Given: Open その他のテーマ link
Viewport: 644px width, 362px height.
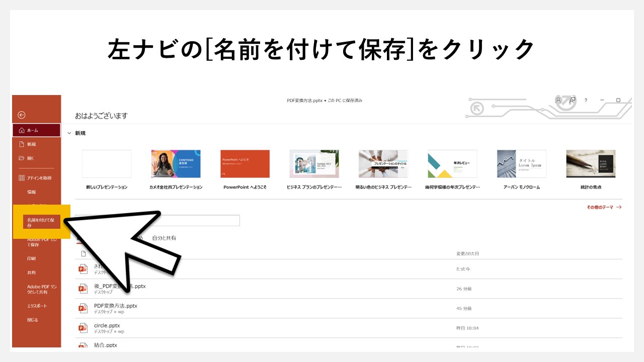Looking at the screenshot, I should pos(600,207).
